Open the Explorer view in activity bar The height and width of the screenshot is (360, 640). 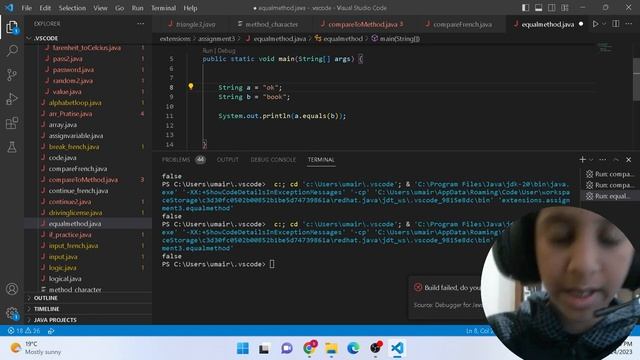(x=12, y=28)
